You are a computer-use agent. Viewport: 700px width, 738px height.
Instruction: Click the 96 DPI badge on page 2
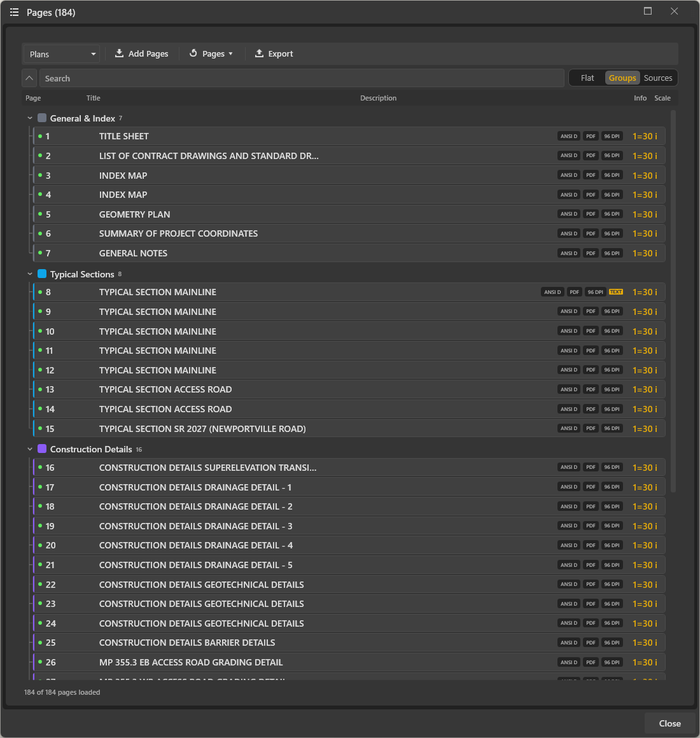click(612, 155)
